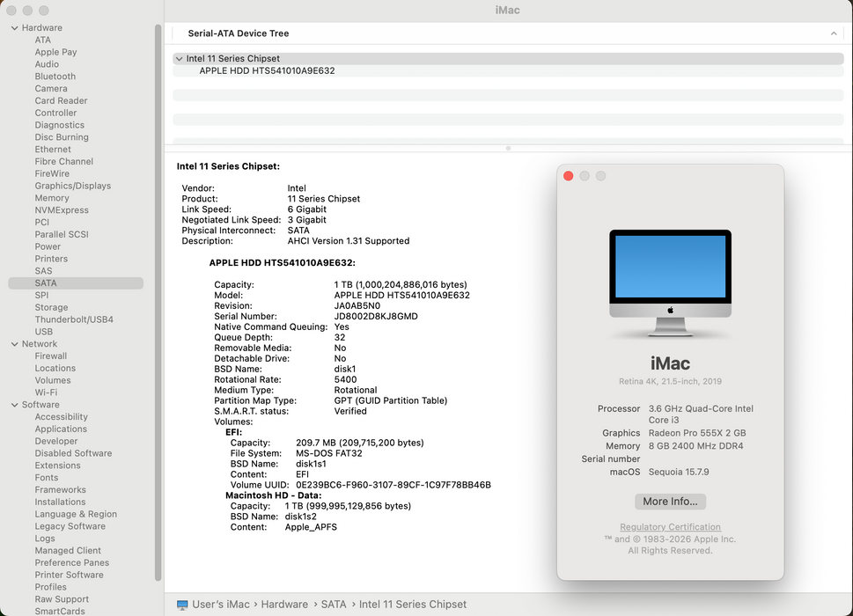Select Apple Pay in the sidebar
Image resolution: width=853 pixels, height=616 pixels.
(55, 52)
